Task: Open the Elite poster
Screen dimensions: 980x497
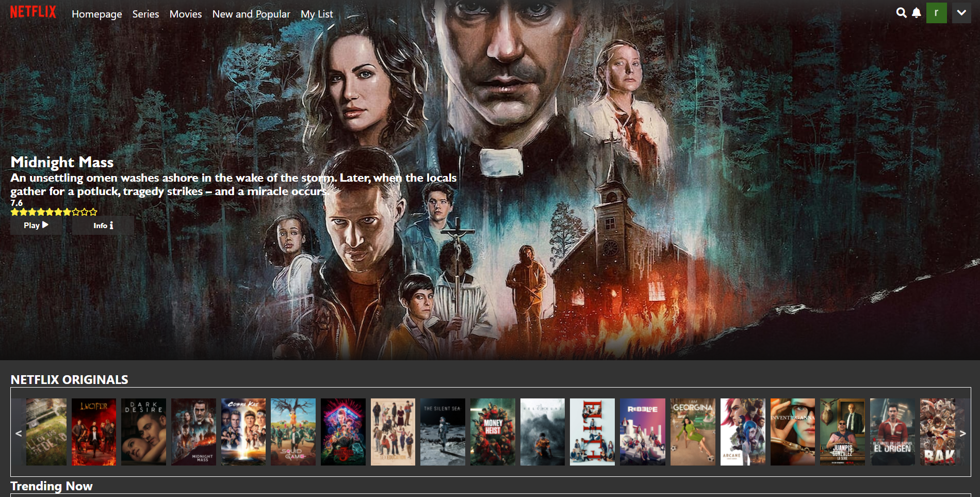Action: 593,432
